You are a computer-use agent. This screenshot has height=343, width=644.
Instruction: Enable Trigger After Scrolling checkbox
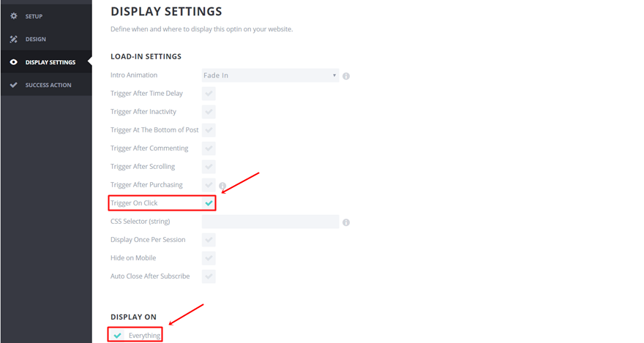tap(209, 167)
